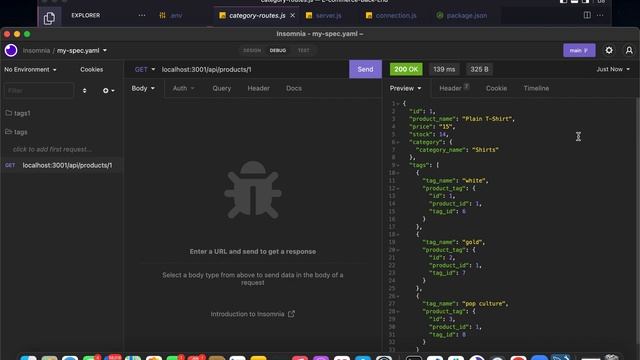640x360 pixels.
Task: Click the Insomnia breadcrumb link
Action: [x=36, y=51]
